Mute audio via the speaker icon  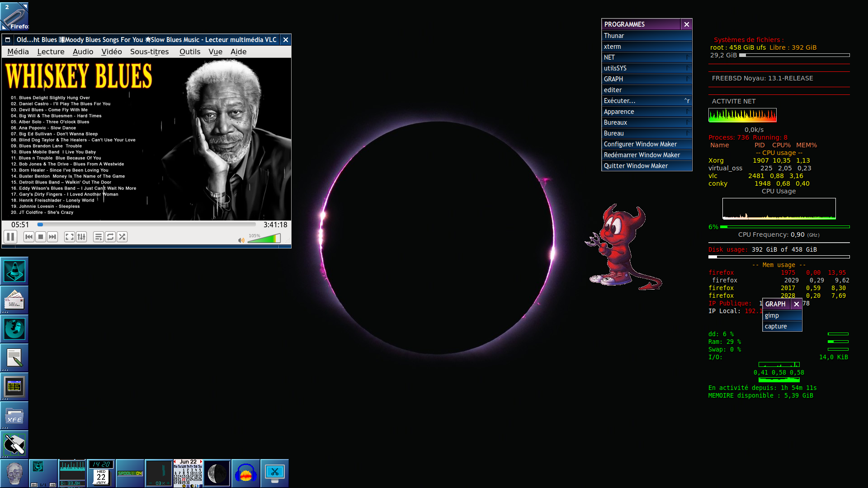[x=241, y=240]
